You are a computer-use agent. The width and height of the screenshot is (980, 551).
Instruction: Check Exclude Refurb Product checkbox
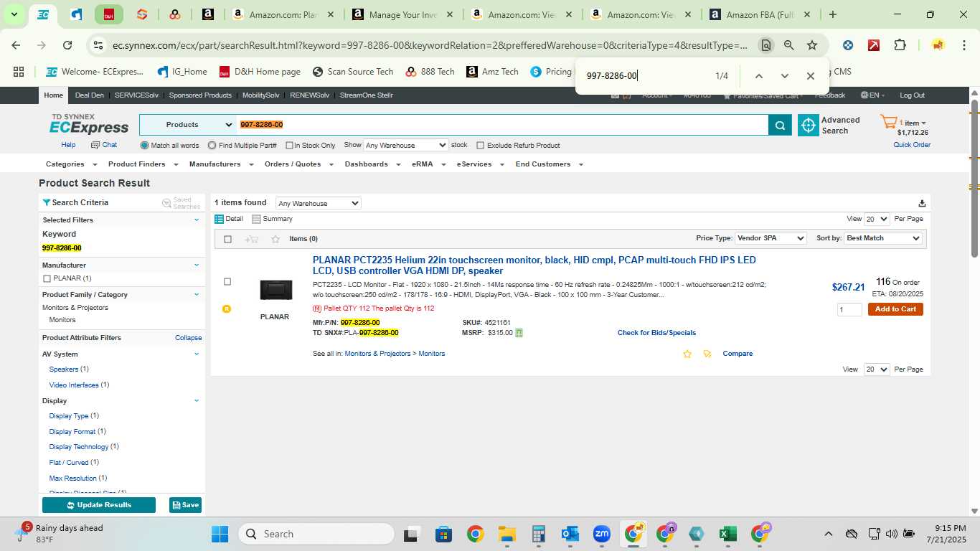coord(481,146)
